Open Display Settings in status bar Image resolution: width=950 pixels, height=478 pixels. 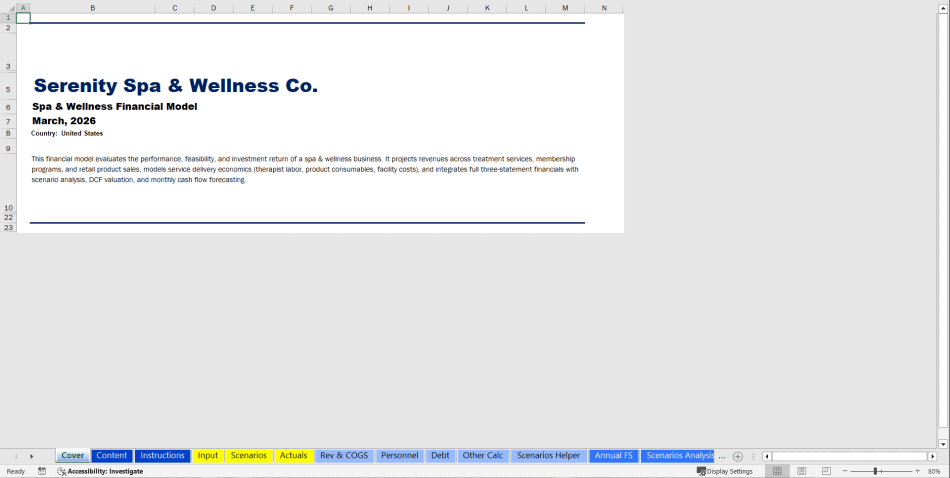click(x=725, y=471)
